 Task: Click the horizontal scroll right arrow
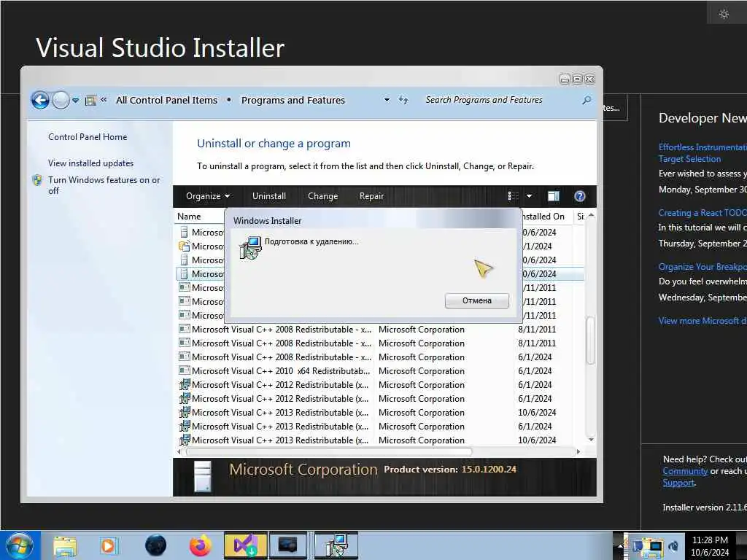(x=578, y=451)
